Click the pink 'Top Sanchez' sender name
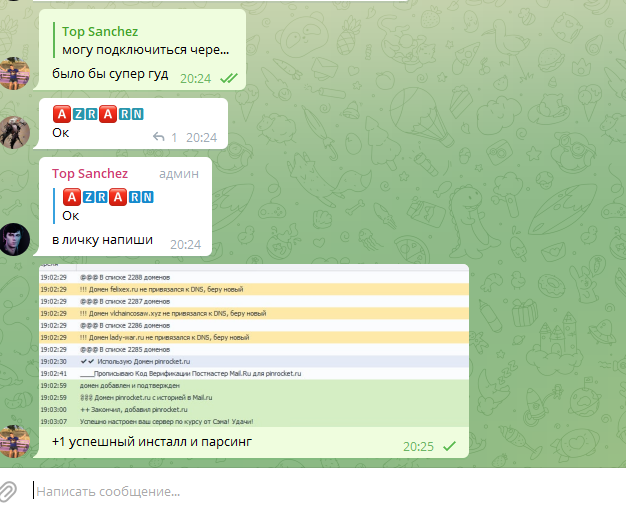The image size is (626, 514). pyautogui.click(x=90, y=174)
